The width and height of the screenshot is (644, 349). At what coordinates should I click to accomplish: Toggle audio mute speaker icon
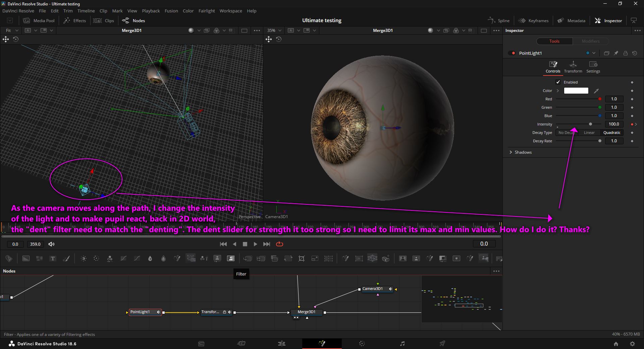click(51, 244)
